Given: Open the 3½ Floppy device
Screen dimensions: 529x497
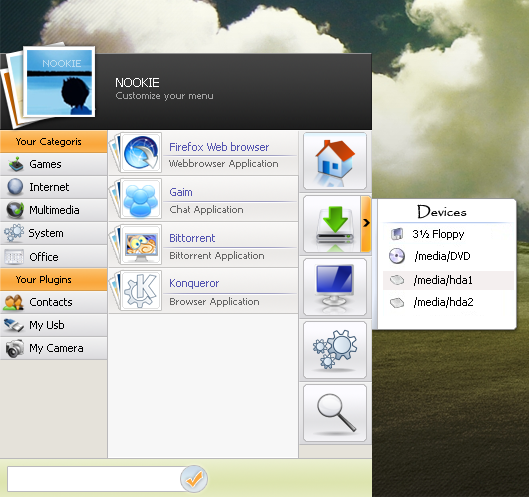Looking at the screenshot, I should click(448, 234).
